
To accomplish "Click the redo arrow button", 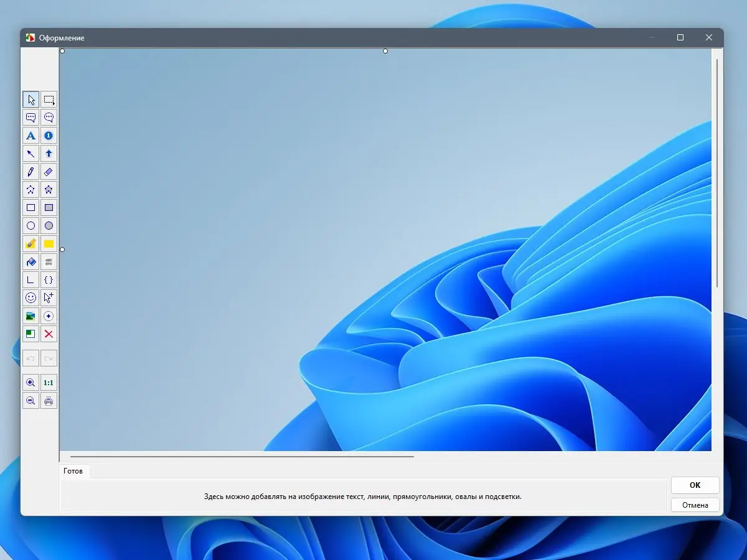I will [49, 358].
